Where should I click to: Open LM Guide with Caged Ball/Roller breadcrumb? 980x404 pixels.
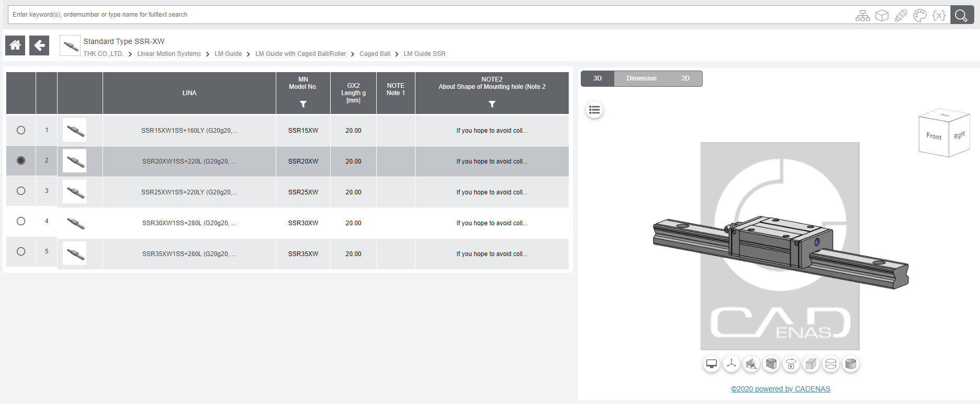[x=300, y=54]
